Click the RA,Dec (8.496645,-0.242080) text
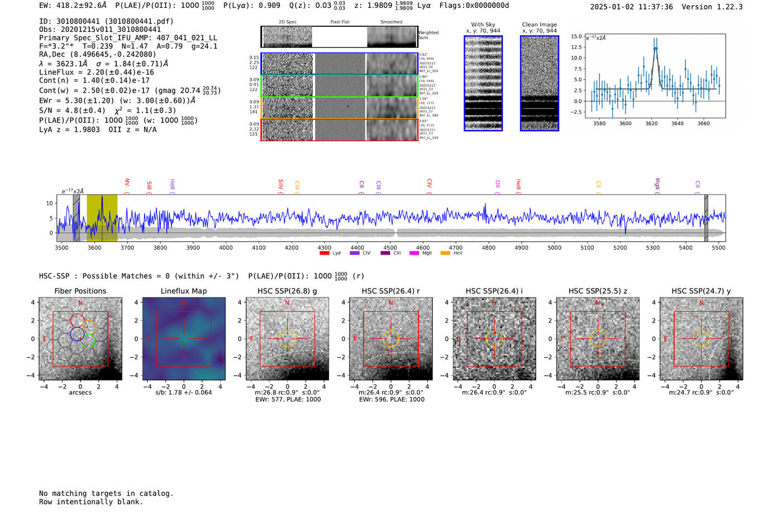 (98, 54)
